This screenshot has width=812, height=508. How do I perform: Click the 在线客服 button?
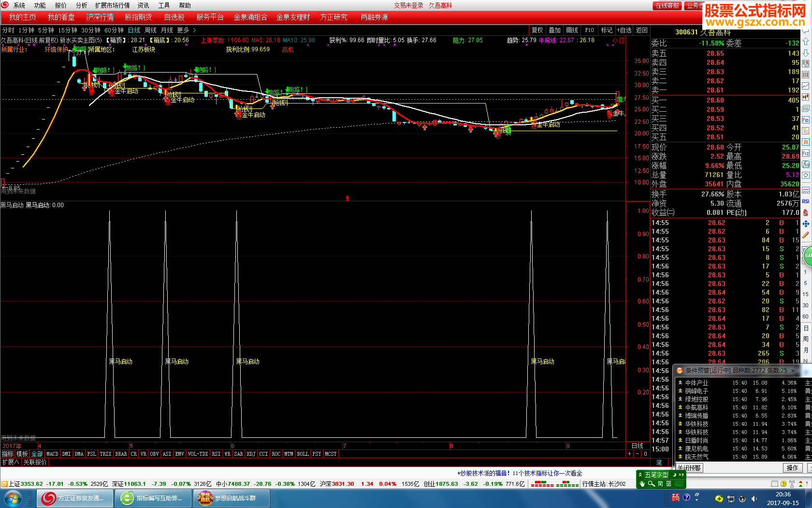pyautogui.click(x=667, y=5)
